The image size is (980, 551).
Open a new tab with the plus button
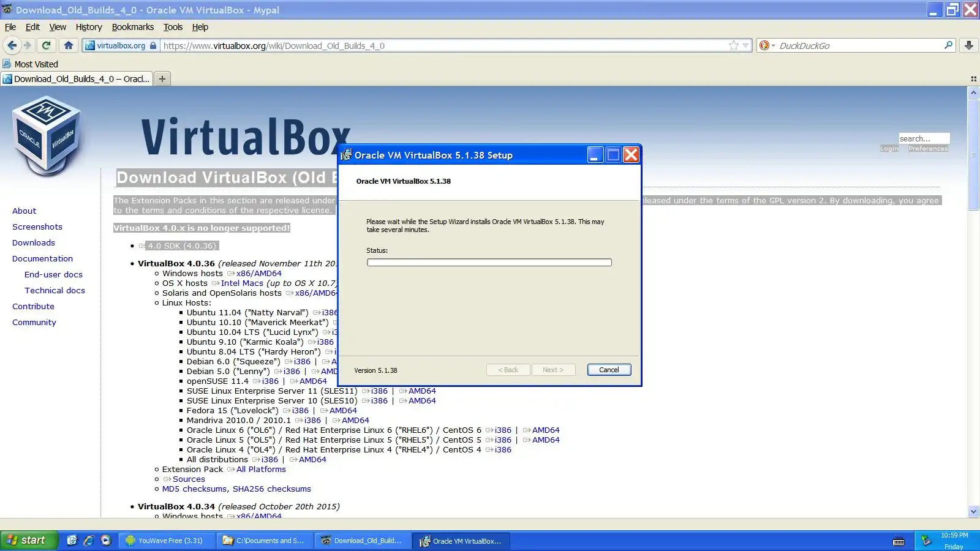point(162,78)
